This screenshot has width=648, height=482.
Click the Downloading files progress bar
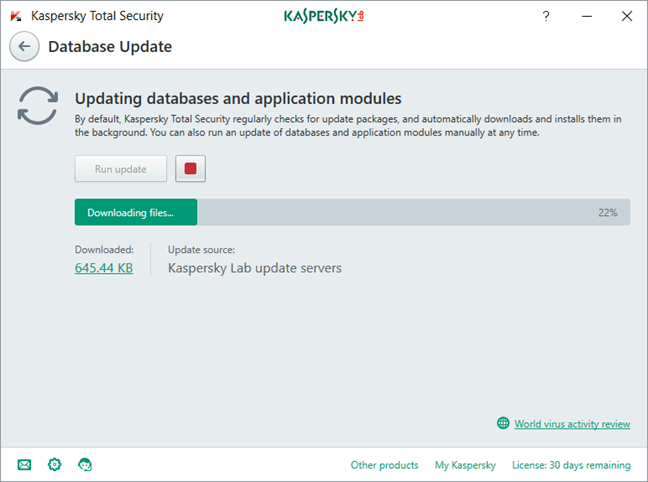[352, 212]
